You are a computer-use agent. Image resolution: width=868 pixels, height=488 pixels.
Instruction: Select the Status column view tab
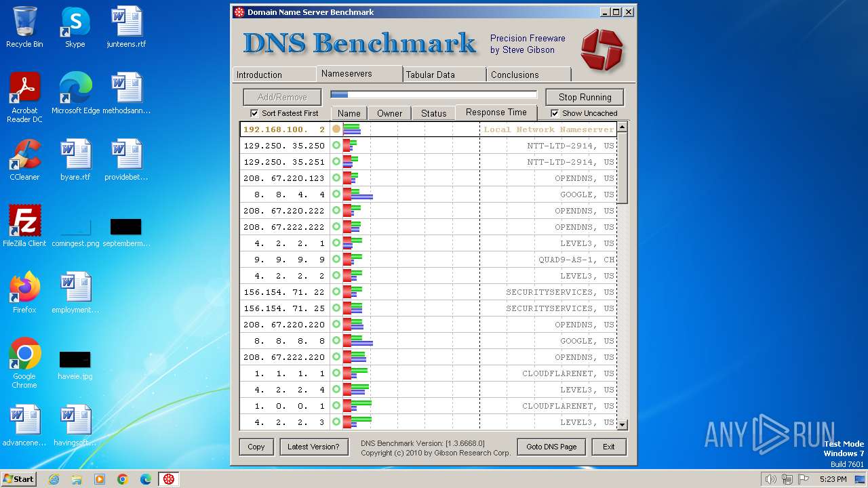(434, 113)
